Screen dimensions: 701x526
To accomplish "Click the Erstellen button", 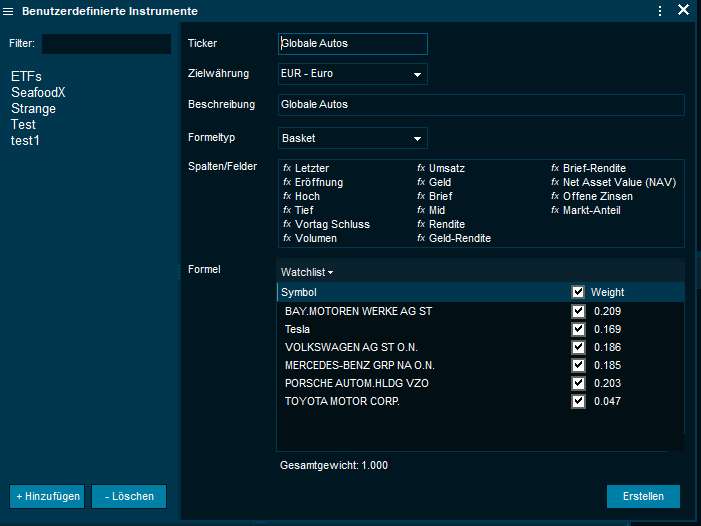I will (x=643, y=497).
